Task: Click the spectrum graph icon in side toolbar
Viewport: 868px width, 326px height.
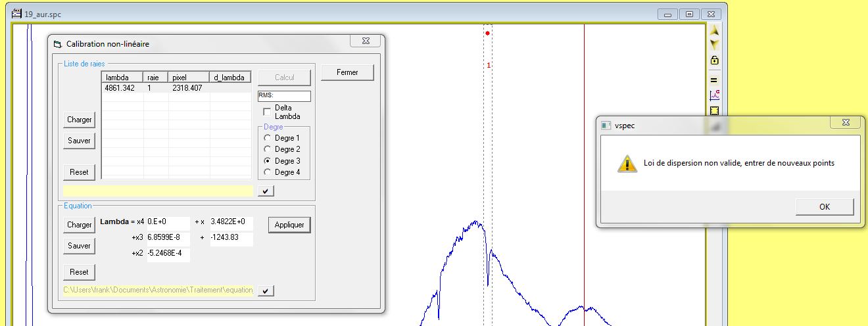Action: coord(714,95)
